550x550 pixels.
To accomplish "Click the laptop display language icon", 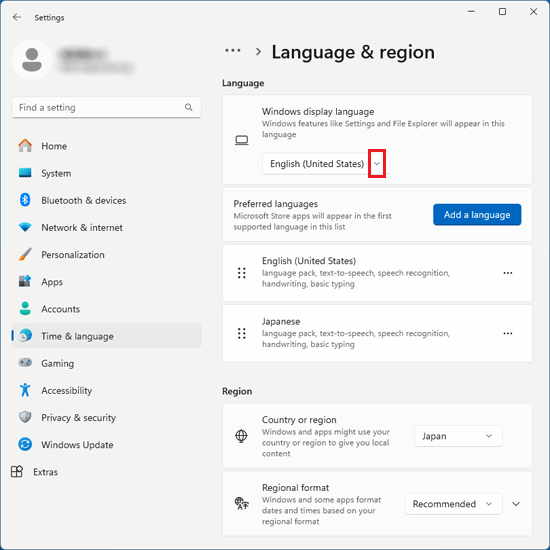I will [x=241, y=140].
